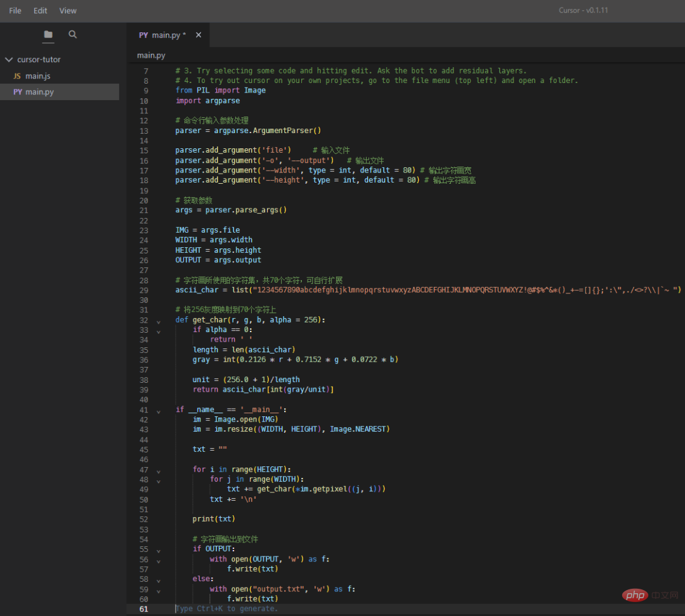Click on 'HEIGHT = args.height' line

point(218,250)
